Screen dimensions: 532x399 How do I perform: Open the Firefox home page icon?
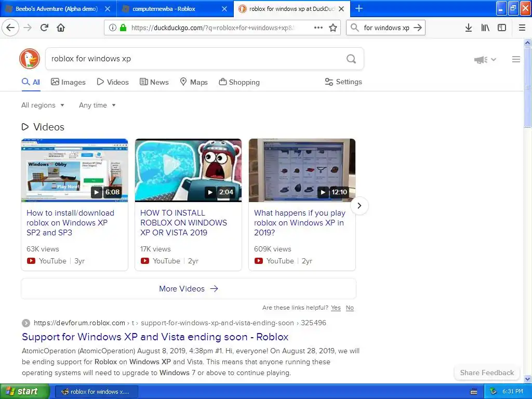point(61,28)
